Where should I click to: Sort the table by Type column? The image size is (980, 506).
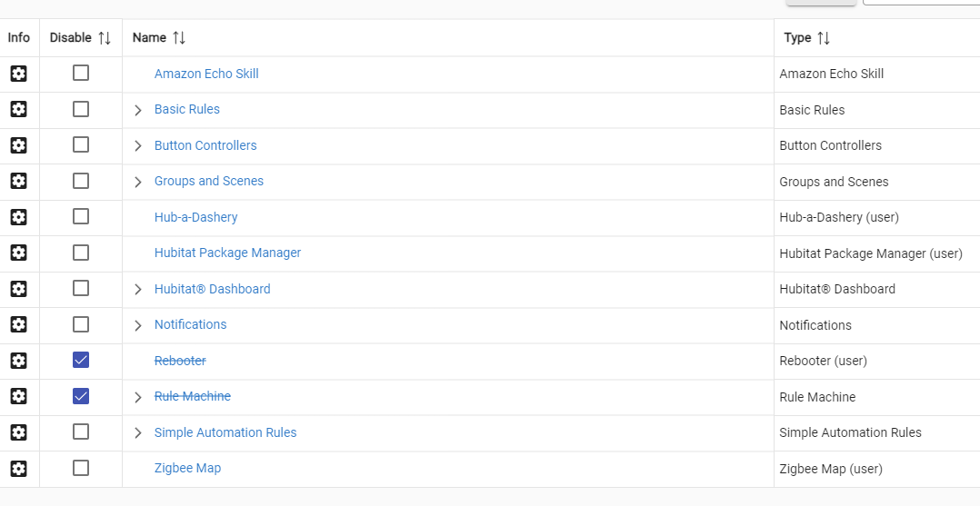coord(823,38)
